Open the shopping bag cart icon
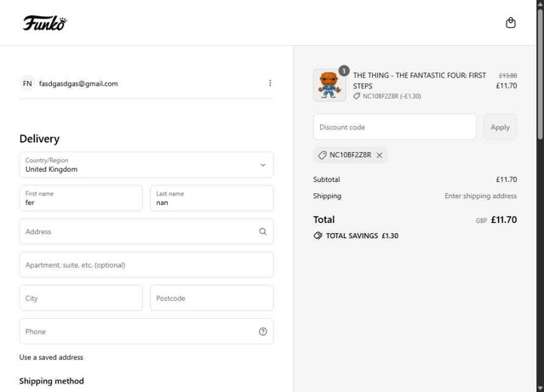Viewport: 544px width, 392px height. [511, 23]
